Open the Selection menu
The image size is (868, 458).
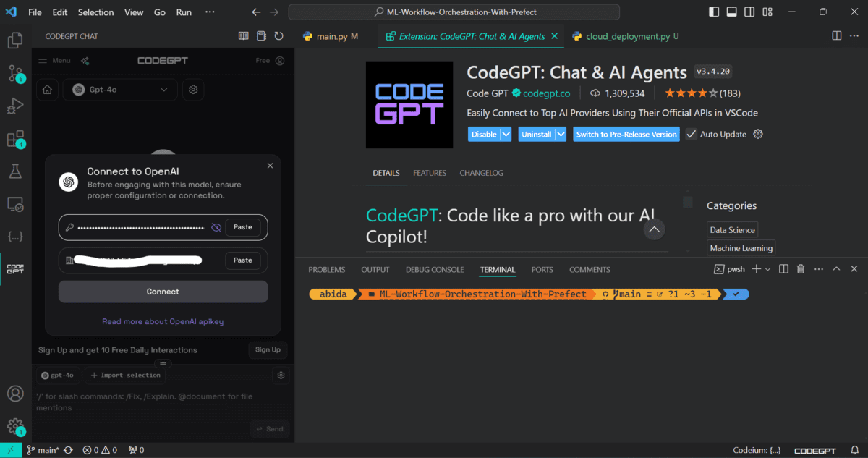tap(96, 12)
